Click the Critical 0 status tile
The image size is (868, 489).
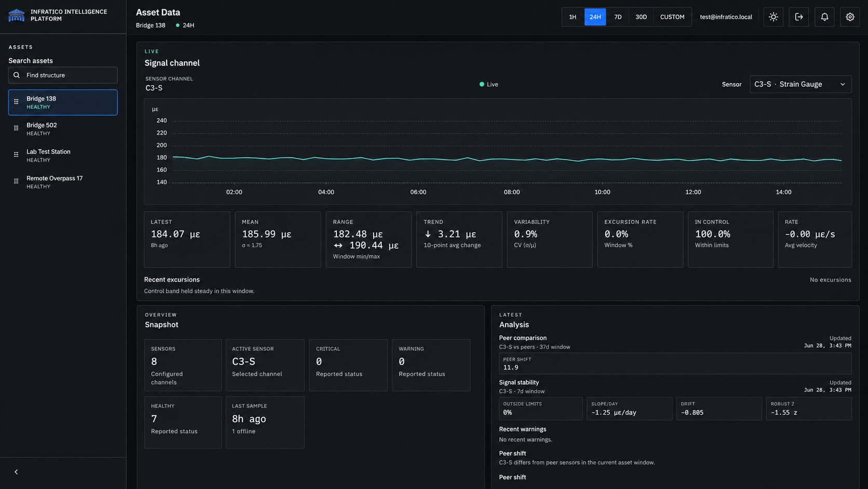click(x=348, y=365)
